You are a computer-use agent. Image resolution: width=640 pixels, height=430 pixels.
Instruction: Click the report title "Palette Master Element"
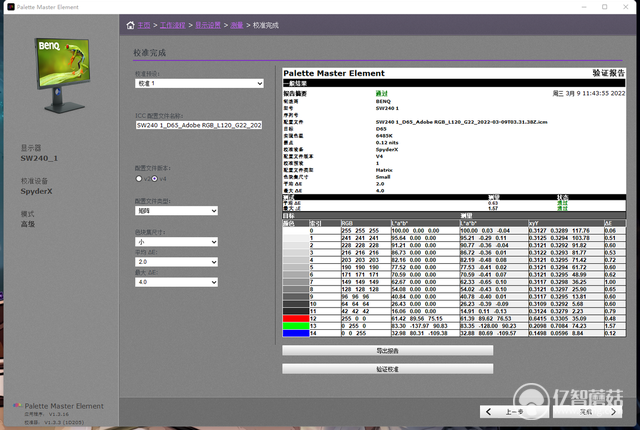click(334, 73)
